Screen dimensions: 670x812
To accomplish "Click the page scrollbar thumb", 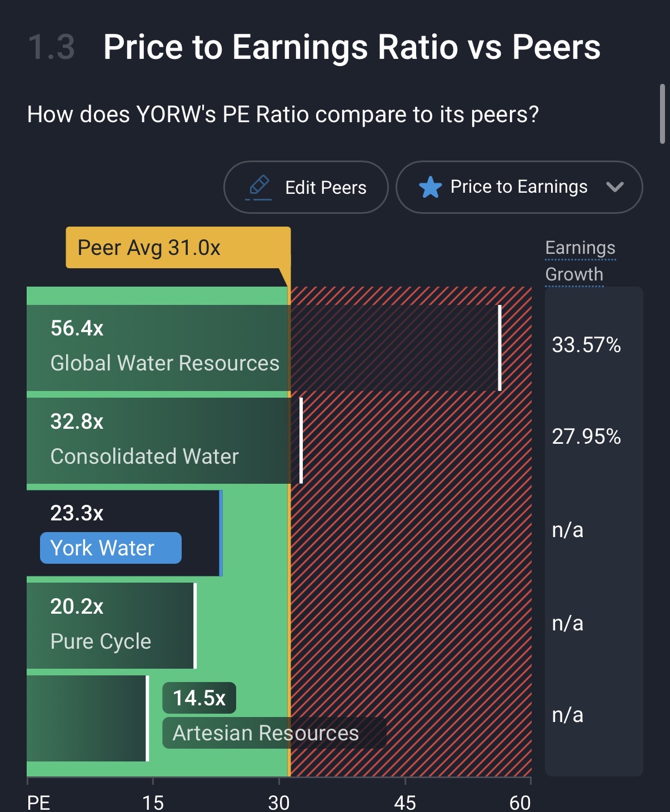I will pos(662,114).
